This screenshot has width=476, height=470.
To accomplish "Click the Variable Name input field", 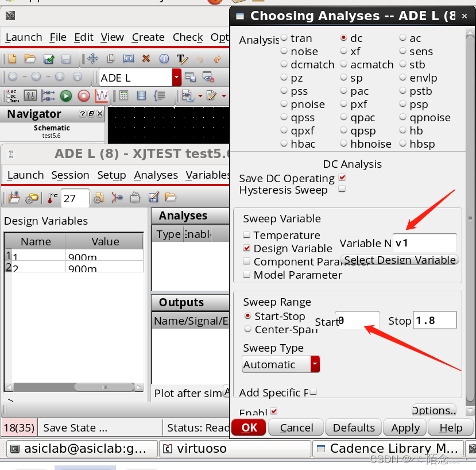I will coord(425,242).
